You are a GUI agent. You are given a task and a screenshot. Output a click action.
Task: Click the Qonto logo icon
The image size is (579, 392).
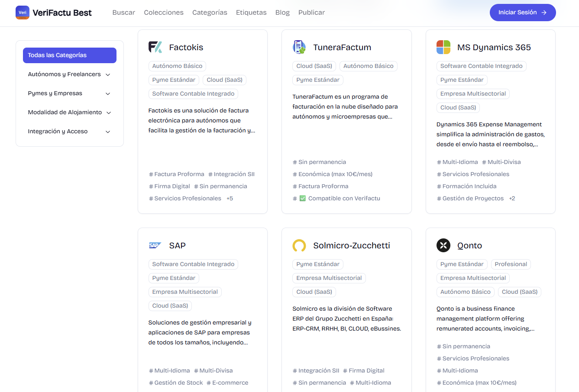point(443,245)
